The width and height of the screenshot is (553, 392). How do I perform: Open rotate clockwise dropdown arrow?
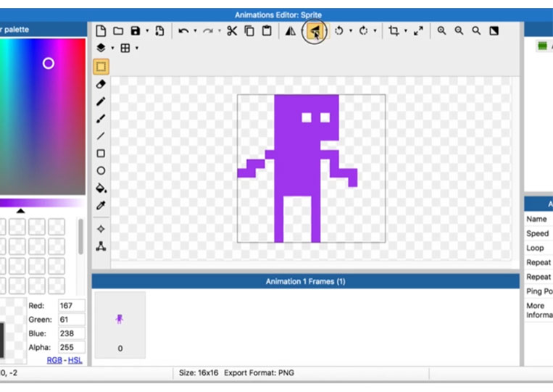375,30
